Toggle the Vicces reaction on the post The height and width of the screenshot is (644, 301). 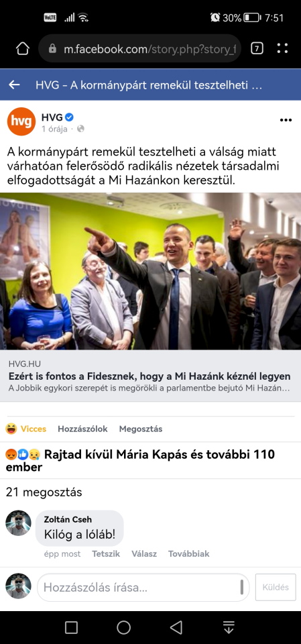coord(26,429)
